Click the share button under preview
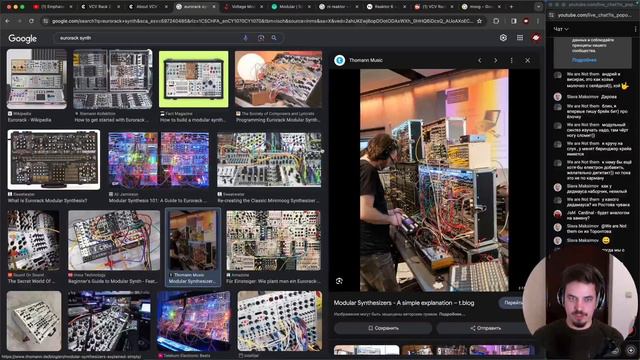The height and width of the screenshot is (360, 640). tap(484, 328)
